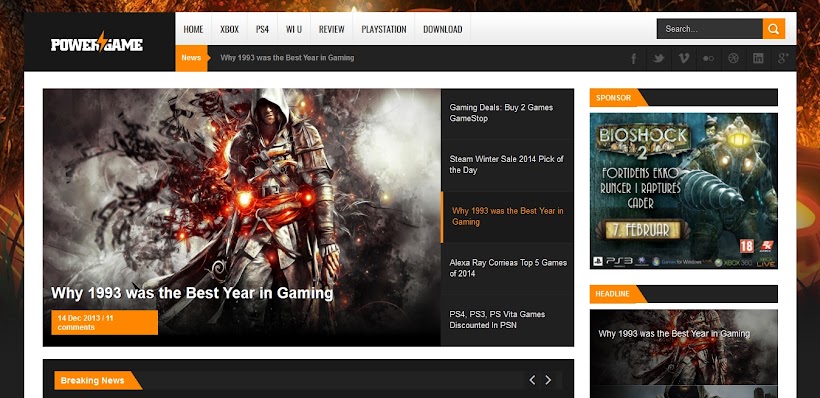The height and width of the screenshot is (398, 820).
Task: Open the Dribbble social icon
Action: pos(733,58)
